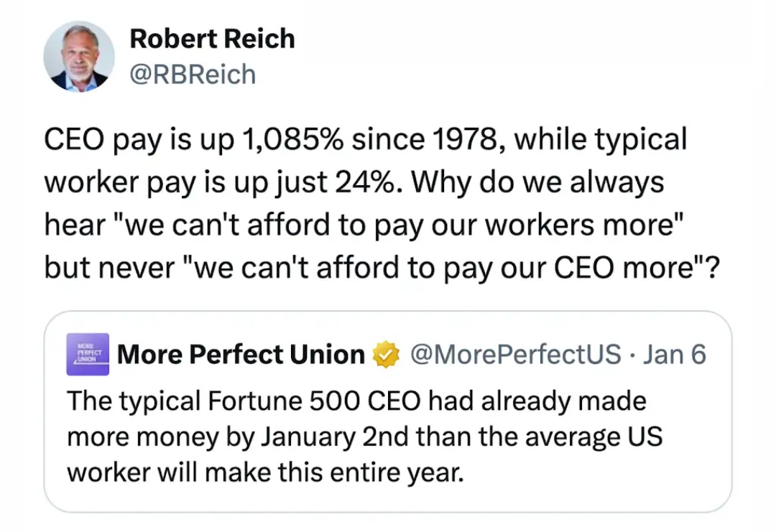Click the 1,085% figure in the tweet
The height and width of the screenshot is (532, 776).
292,139
